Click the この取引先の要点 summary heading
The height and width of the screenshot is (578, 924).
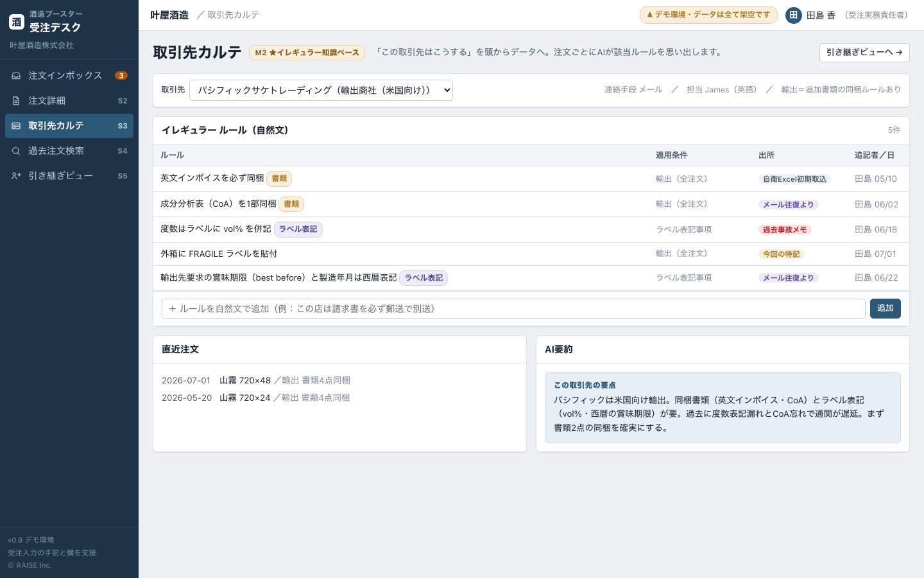tap(585, 385)
